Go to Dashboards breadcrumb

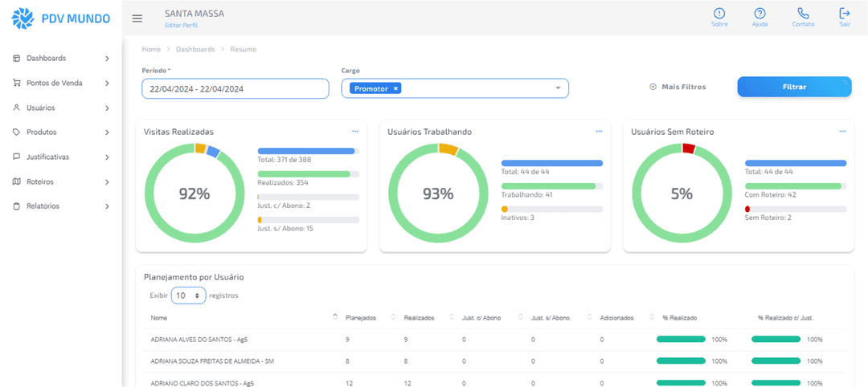195,49
